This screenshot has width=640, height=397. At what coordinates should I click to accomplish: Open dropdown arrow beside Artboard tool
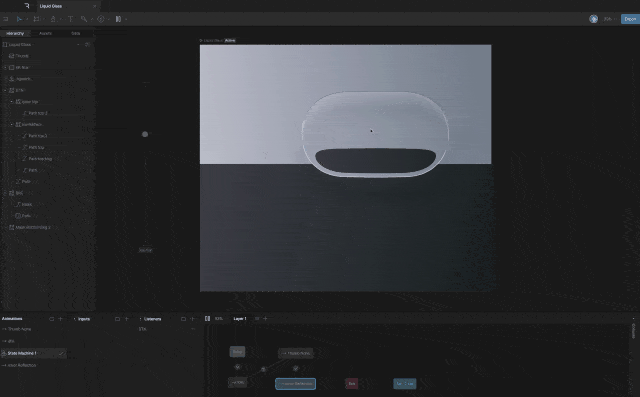44,19
